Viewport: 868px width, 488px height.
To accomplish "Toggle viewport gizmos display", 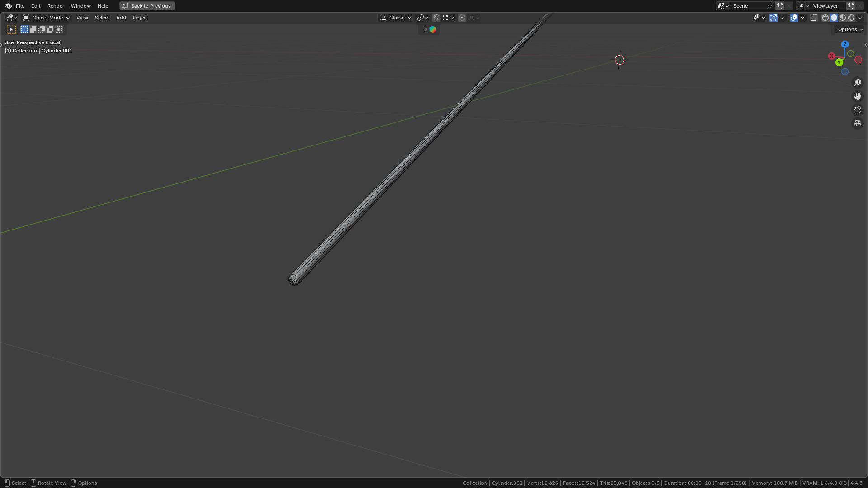I will (x=774, y=18).
